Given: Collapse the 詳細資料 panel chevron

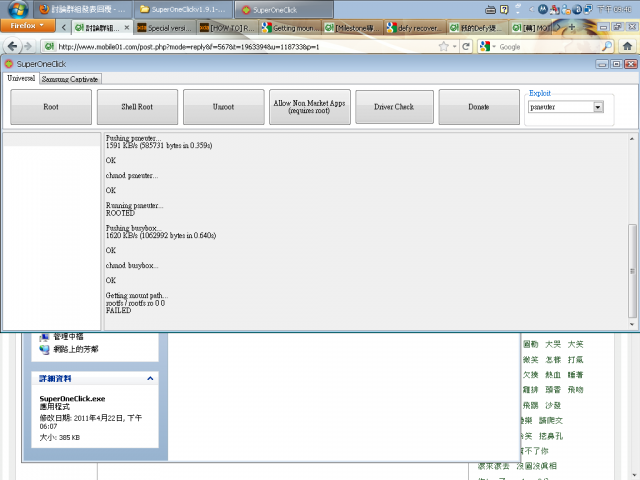Looking at the screenshot, I should 150,379.
